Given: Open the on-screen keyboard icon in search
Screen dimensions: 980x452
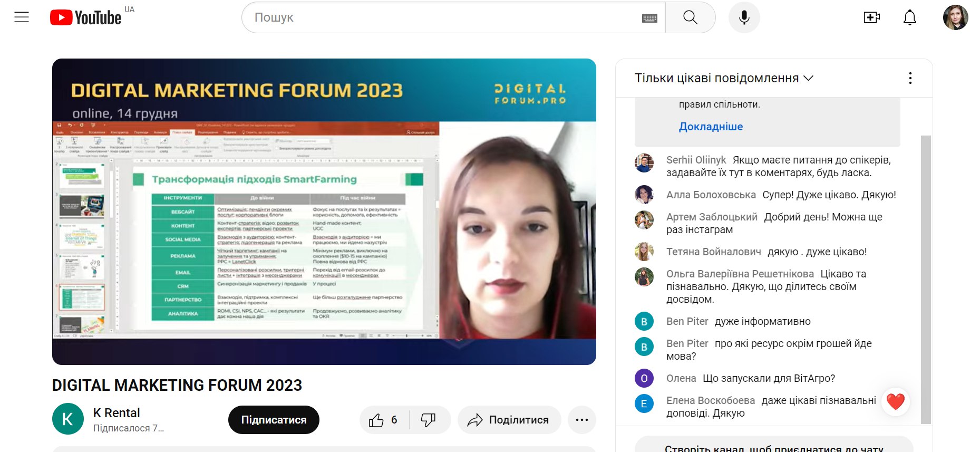Looking at the screenshot, I should [x=649, y=18].
